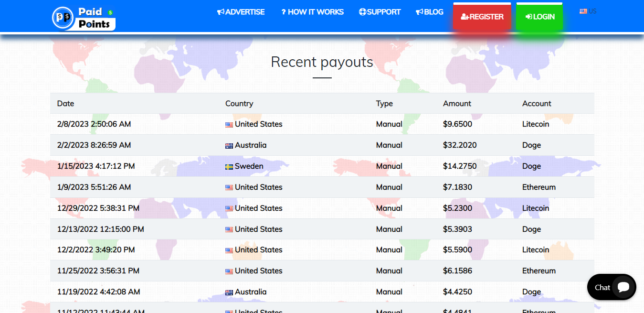Click the Australia flag on the 2/2/2023 row
This screenshot has height=313, width=644.
coord(228,145)
